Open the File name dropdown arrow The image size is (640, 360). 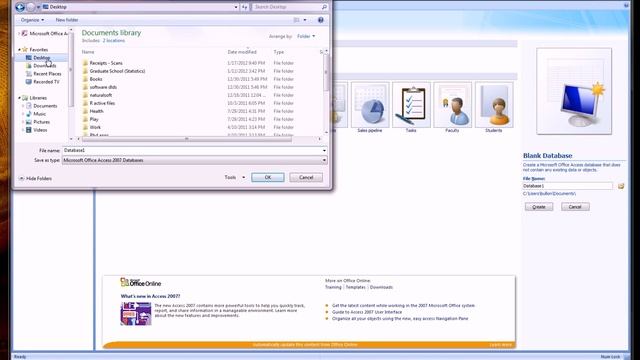(x=324, y=150)
